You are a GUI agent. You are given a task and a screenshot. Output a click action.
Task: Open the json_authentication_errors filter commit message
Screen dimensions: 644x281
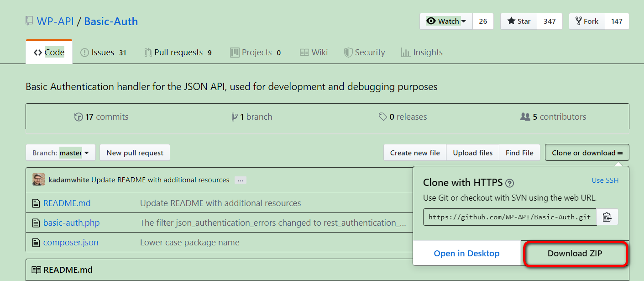click(x=273, y=223)
